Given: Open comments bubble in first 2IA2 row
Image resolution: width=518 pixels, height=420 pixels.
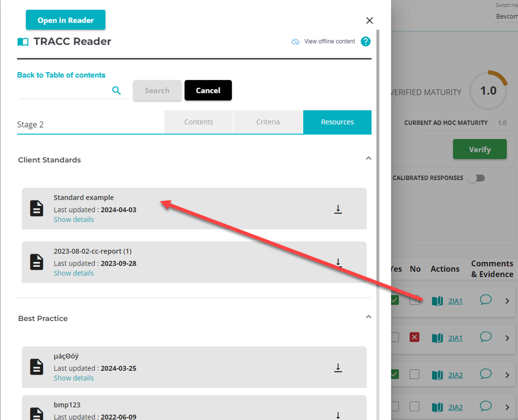Looking at the screenshot, I should pyautogui.click(x=486, y=374).
